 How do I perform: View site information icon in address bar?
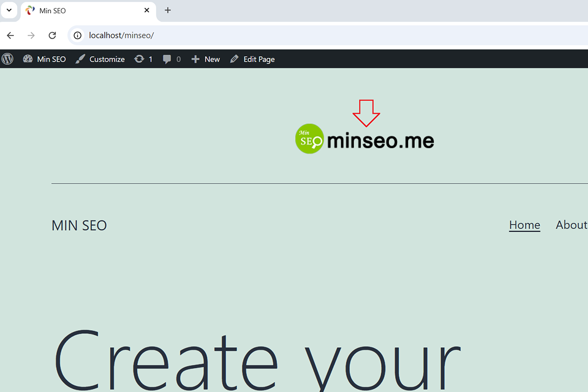77,36
